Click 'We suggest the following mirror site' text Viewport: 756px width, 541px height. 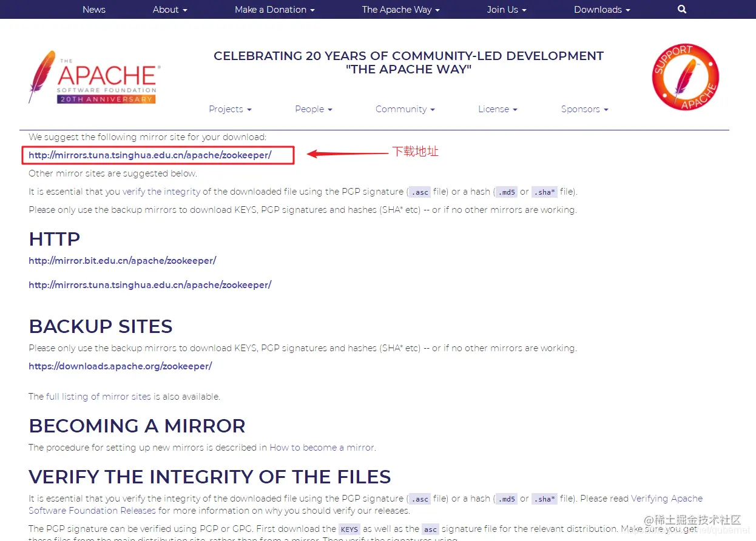[x=147, y=137]
